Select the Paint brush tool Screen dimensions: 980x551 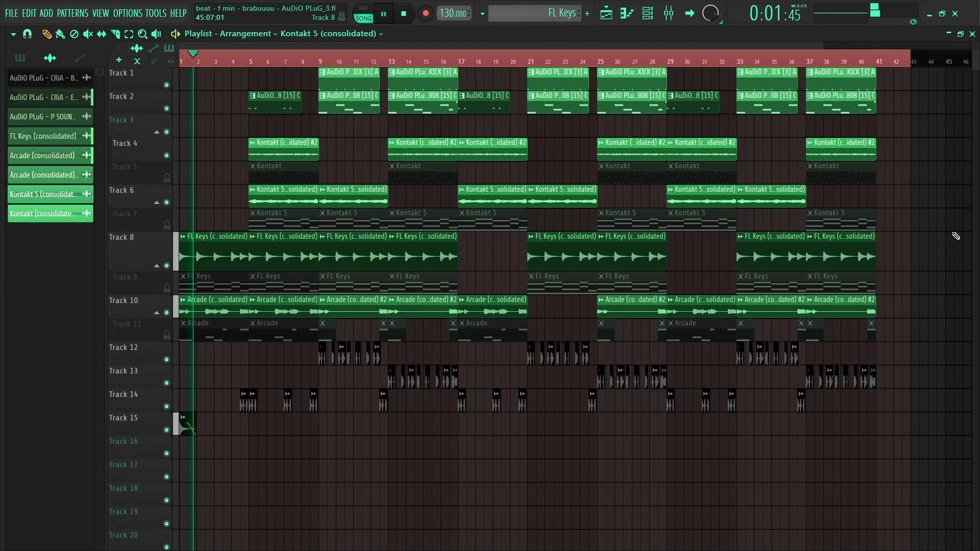tap(60, 34)
